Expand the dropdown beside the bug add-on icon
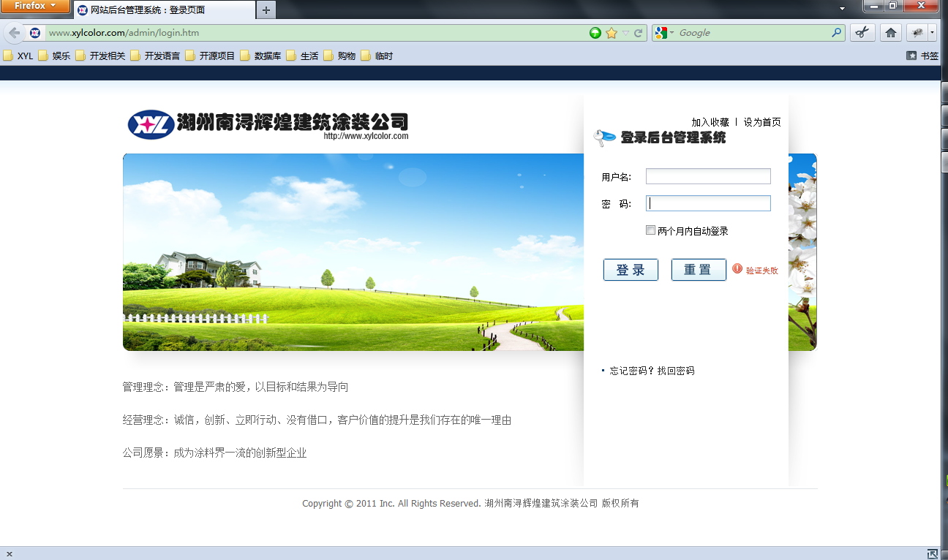 point(933,33)
